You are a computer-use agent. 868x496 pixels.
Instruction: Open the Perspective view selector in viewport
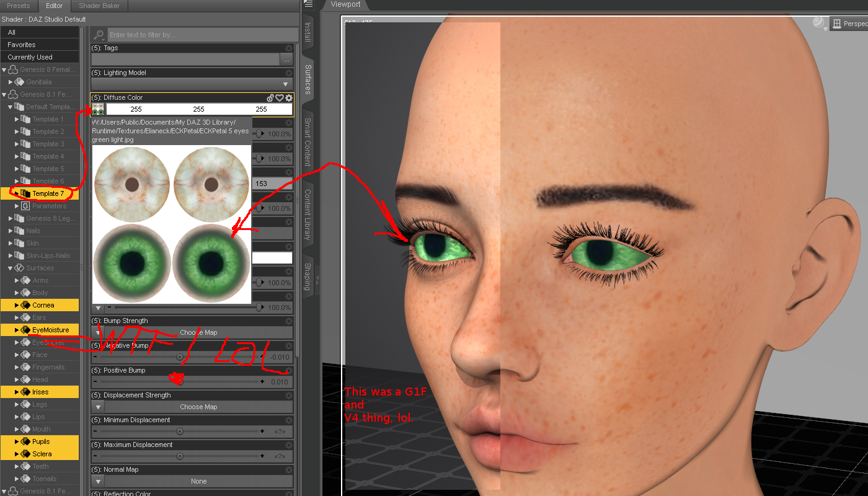click(x=849, y=24)
